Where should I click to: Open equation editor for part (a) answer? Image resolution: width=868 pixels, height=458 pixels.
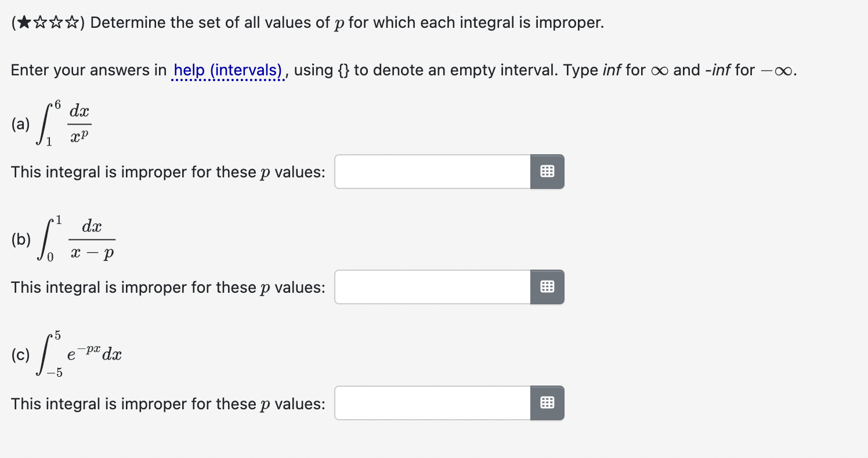tap(547, 172)
